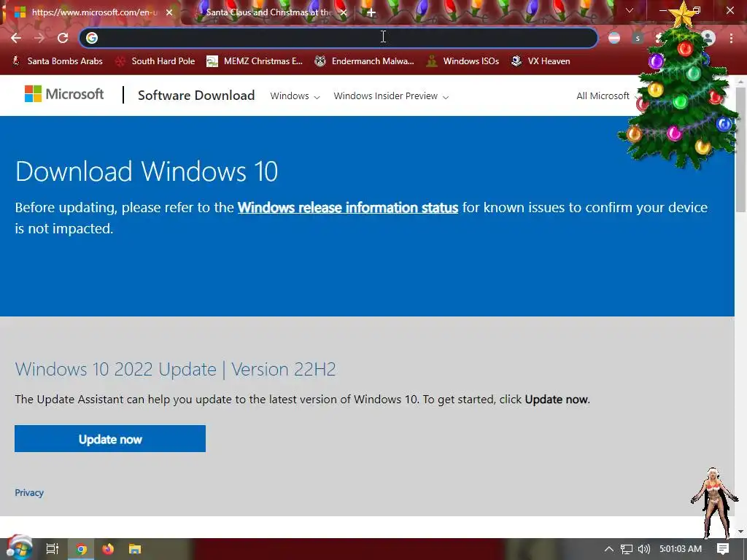Viewport: 747px width, 560px height.
Task: Expand the Windows navigation dropdown
Action: (295, 96)
